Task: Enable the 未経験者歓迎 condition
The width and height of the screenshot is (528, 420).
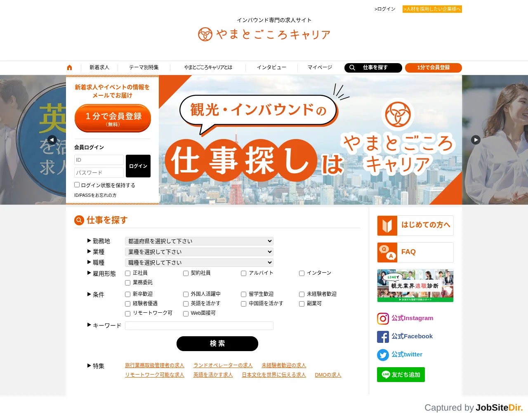Action: tap(302, 294)
